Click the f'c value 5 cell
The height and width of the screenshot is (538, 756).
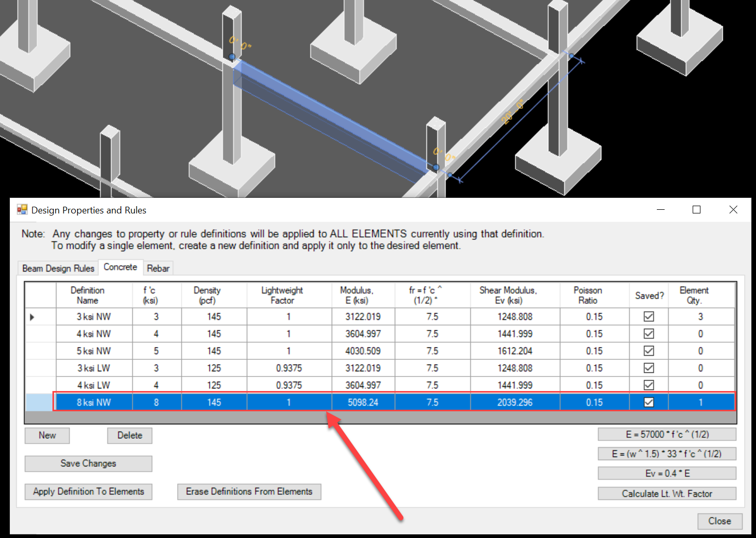tap(157, 351)
